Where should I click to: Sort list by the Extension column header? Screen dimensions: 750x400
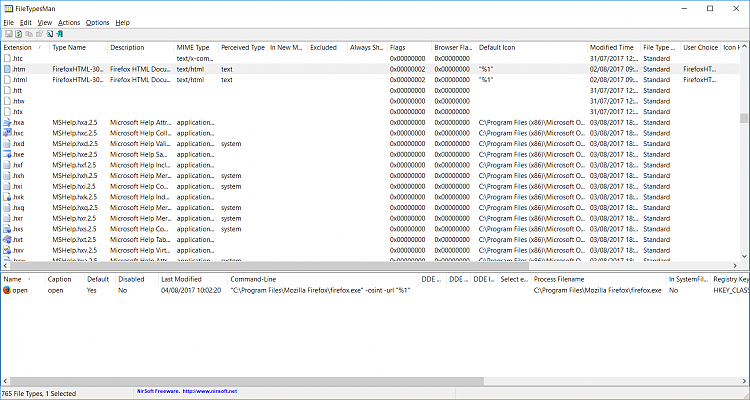[20, 47]
